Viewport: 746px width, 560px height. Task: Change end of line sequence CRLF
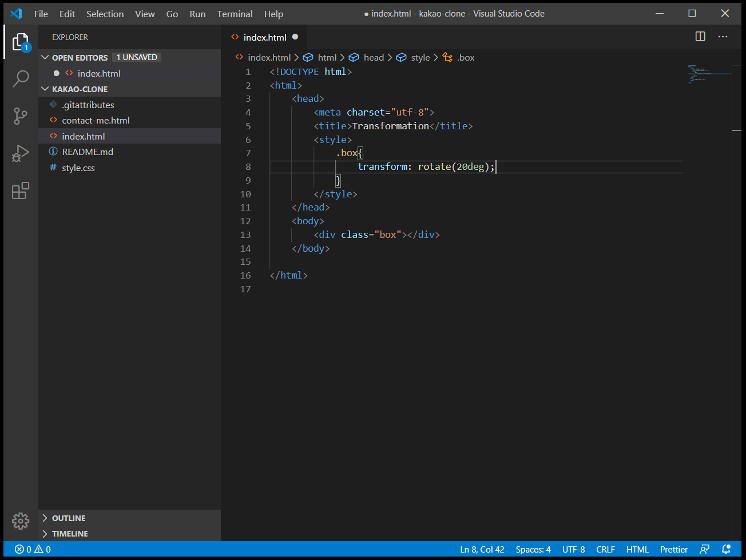605,549
